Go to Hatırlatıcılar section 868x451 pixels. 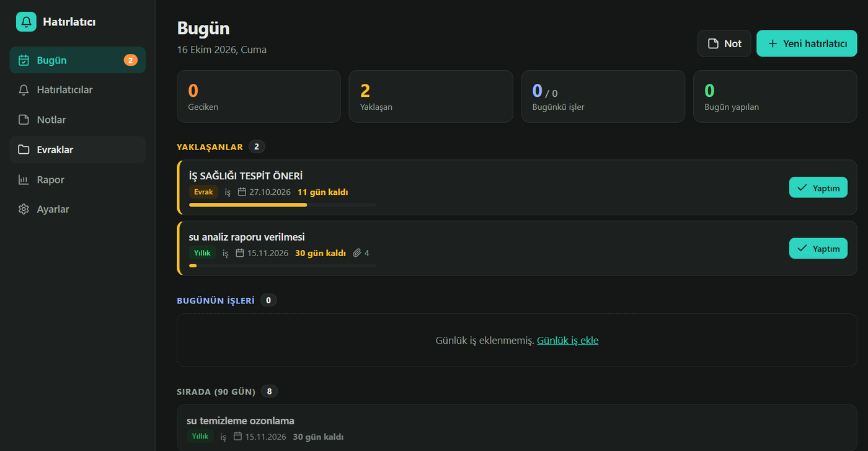[x=77, y=90]
